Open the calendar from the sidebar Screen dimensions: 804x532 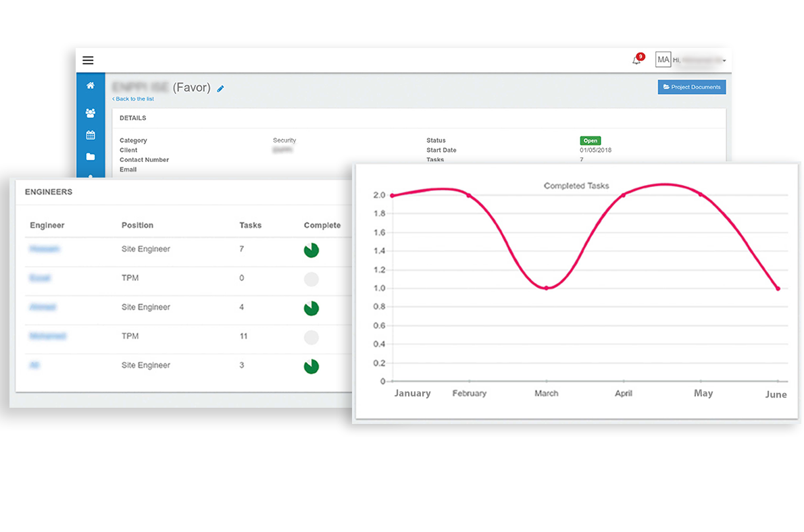(91, 135)
